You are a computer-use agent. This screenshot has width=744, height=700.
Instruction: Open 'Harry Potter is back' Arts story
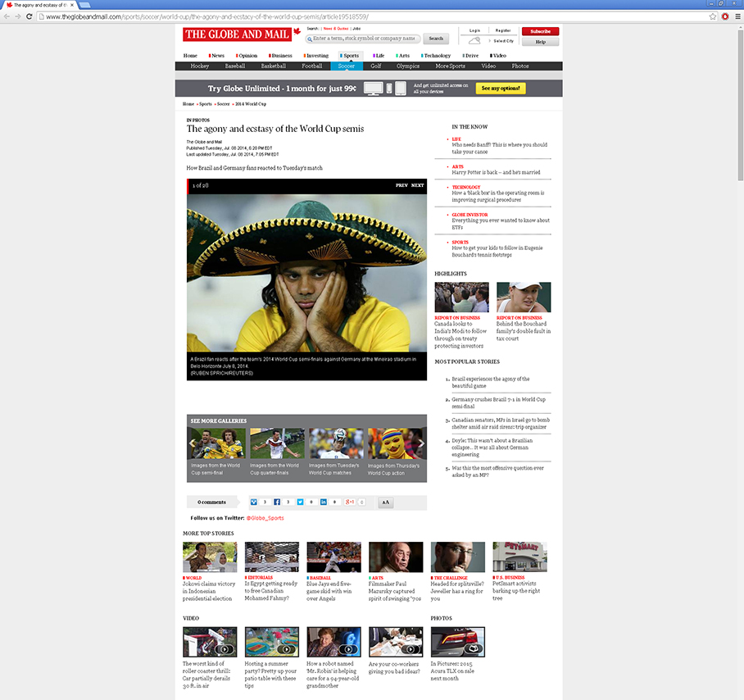pos(496,172)
